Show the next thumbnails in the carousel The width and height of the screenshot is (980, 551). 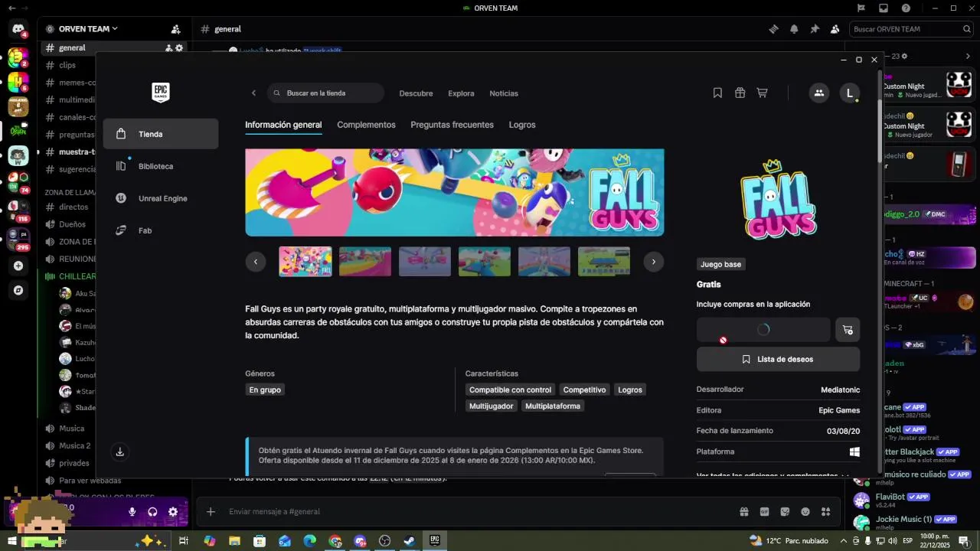[653, 262]
